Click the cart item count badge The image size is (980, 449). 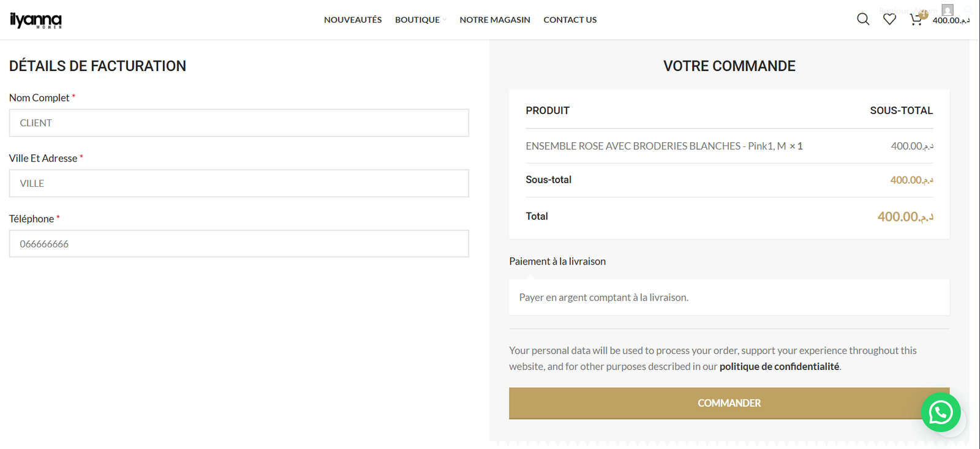coord(923,14)
